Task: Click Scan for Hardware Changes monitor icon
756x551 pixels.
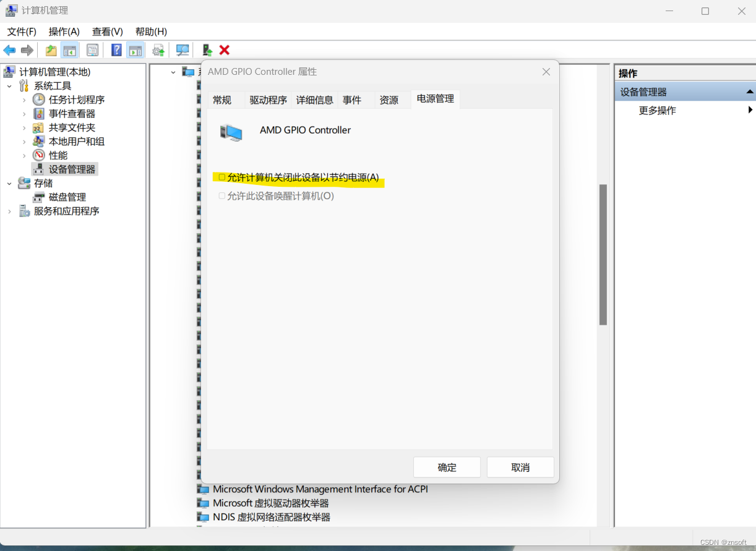Action: tap(183, 50)
